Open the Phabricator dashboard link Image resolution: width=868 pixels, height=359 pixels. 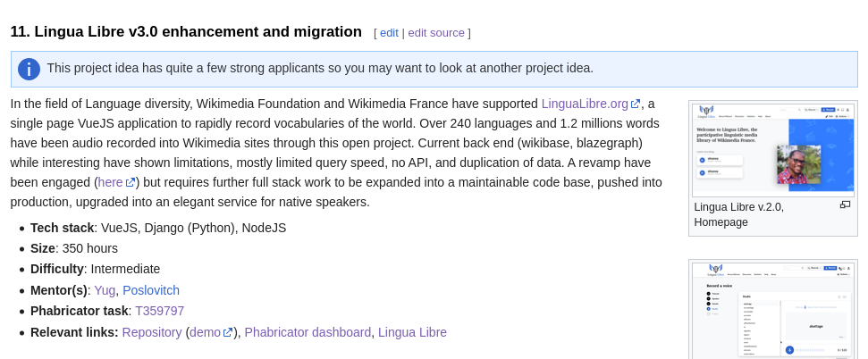[308, 332]
